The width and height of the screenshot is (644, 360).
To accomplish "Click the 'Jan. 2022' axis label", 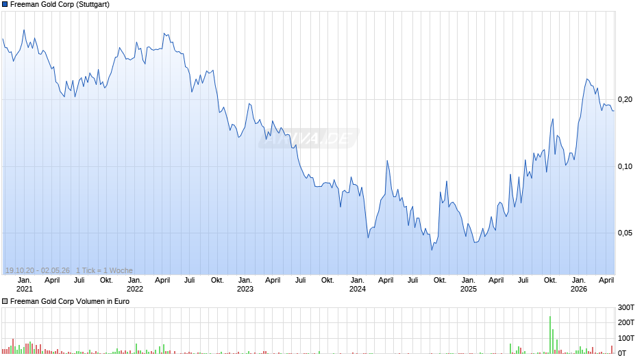I will coord(135,285).
